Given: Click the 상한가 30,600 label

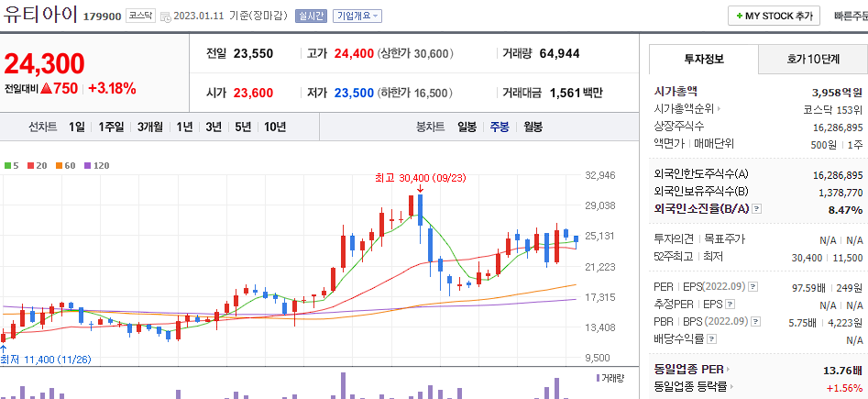Looking at the screenshot, I should coord(416,54).
